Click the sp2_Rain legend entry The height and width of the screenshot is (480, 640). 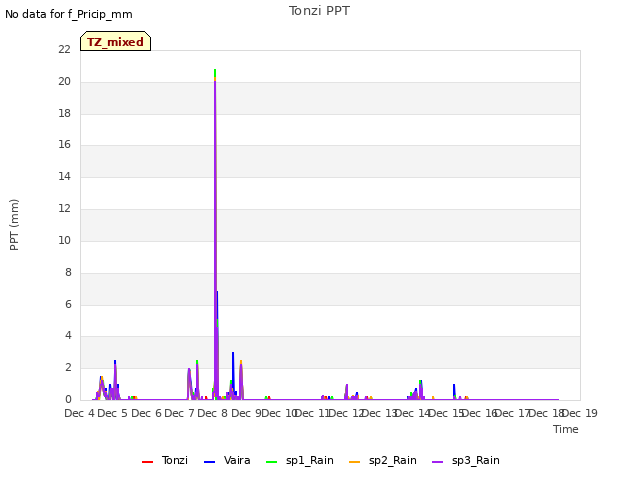383,460
